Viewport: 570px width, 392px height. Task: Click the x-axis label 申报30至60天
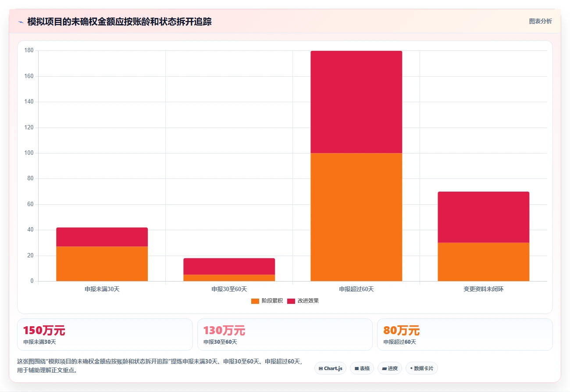(229, 289)
